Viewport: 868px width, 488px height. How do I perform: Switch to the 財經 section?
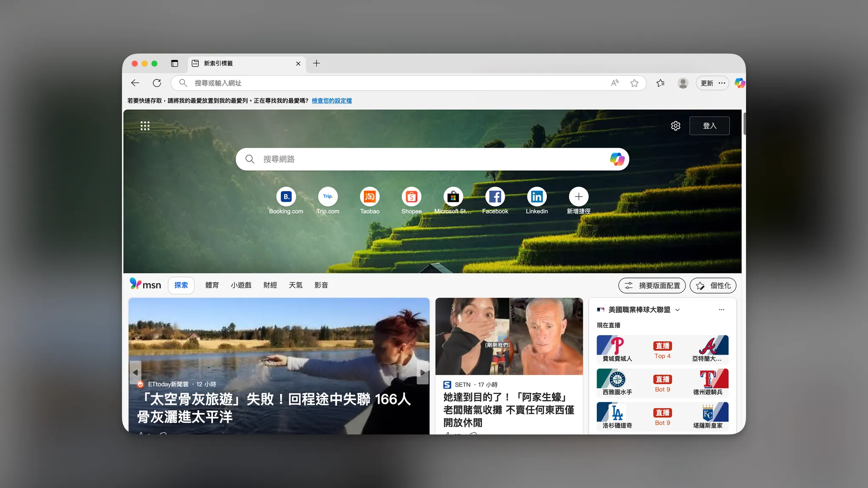(270, 285)
